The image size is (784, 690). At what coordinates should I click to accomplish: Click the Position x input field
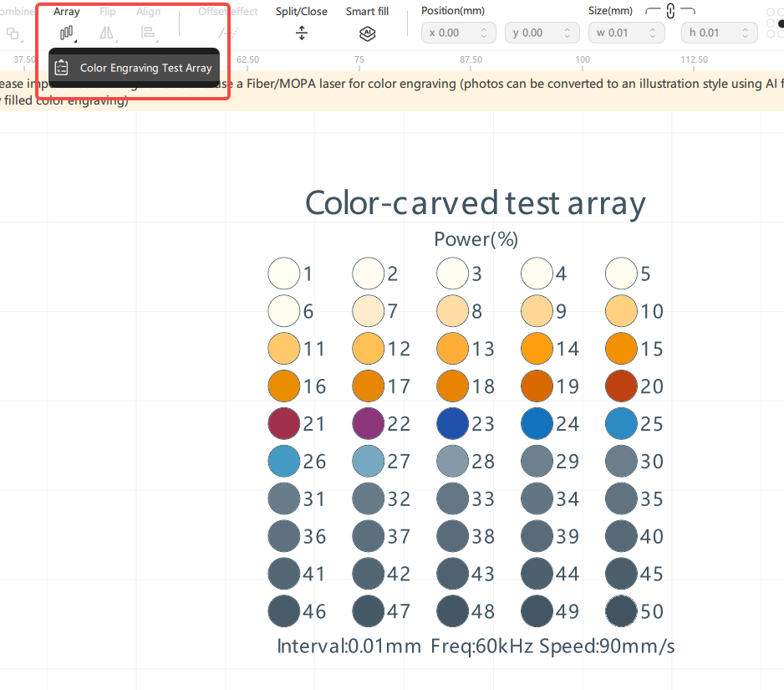[451, 33]
